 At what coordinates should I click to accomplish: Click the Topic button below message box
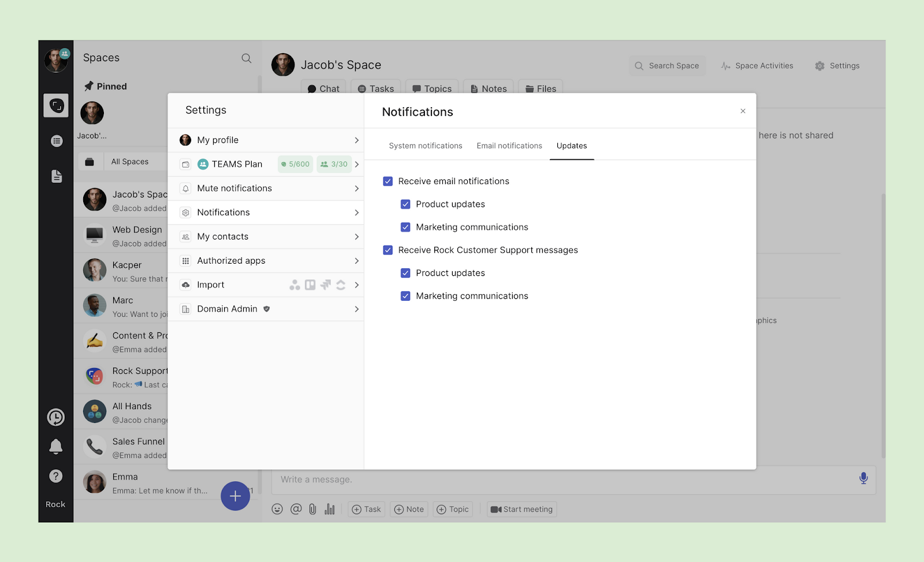(453, 509)
